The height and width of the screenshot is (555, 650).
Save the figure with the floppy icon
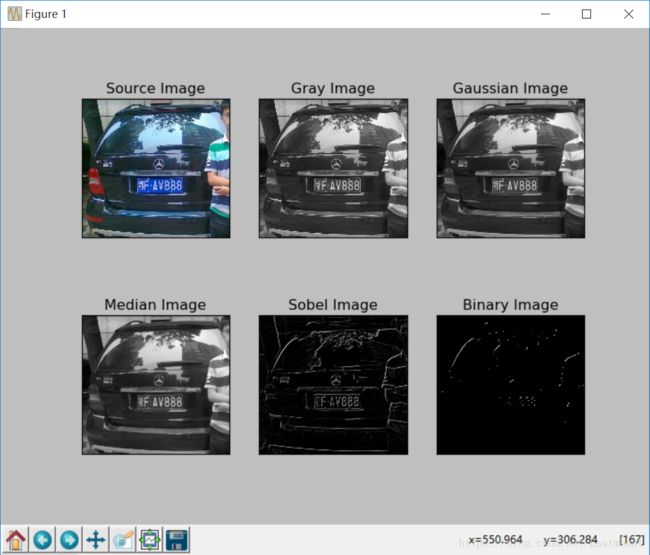[x=177, y=540]
